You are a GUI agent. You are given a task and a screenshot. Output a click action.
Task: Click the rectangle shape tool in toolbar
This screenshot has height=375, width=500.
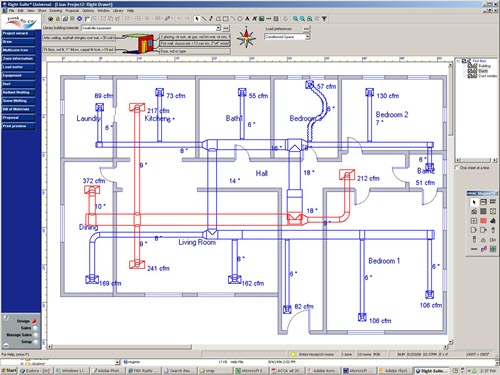click(226, 19)
